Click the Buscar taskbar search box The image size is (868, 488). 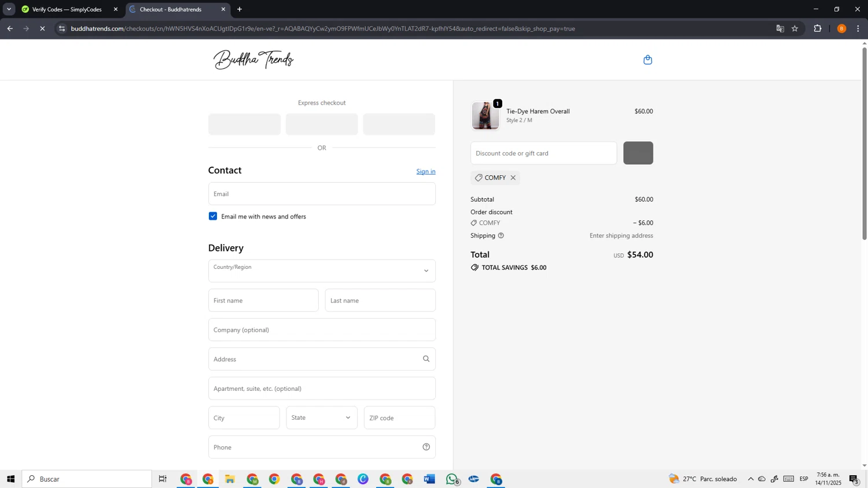tap(87, 479)
